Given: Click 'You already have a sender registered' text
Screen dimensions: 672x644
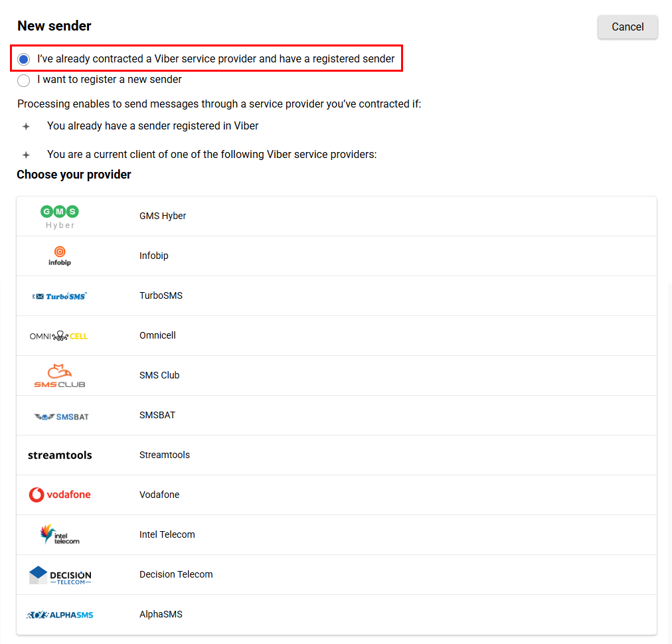Looking at the screenshot, I should [153, 126].
